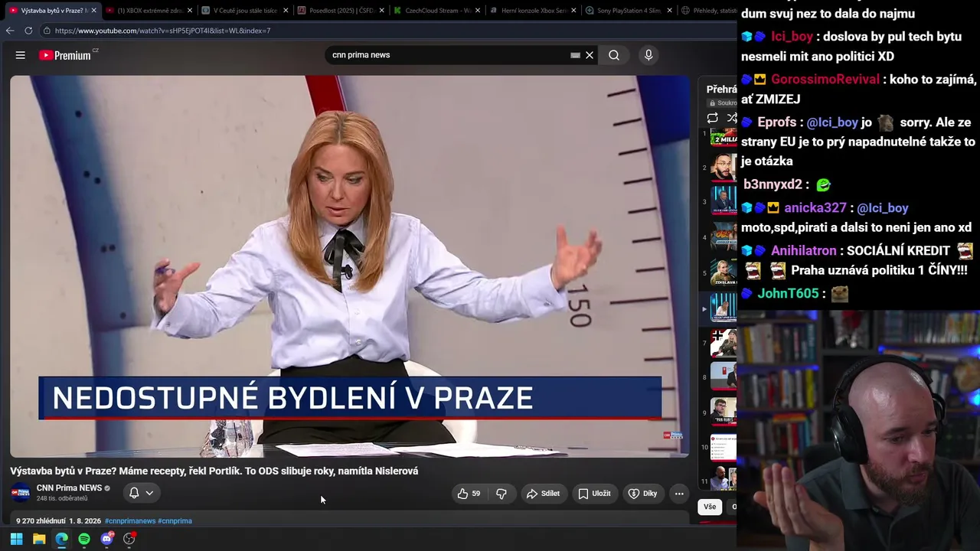Click the '9 270 zhlédnutí' view count
980x551 pixels.
coord(41,521)
